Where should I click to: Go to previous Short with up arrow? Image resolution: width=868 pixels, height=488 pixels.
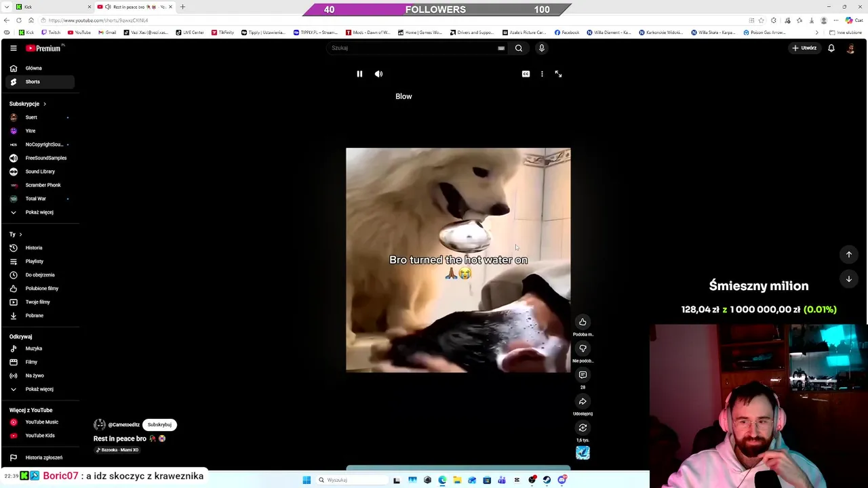[848, 254]
